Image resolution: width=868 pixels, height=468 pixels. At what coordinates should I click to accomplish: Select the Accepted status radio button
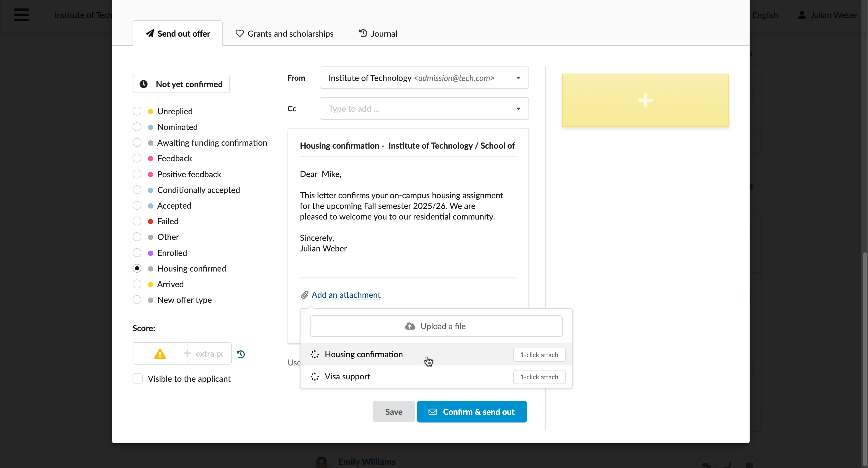click(x=137, y=205)
